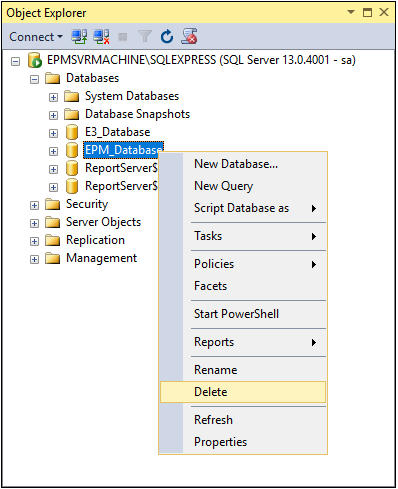
Task: Click the Security folder icon
Action: [x=52, y=204]
